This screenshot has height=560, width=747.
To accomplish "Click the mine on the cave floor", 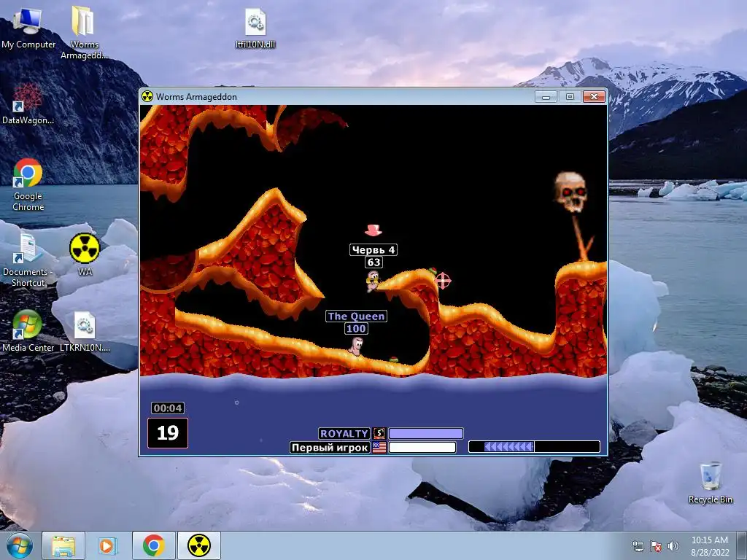I will point(393,359).
